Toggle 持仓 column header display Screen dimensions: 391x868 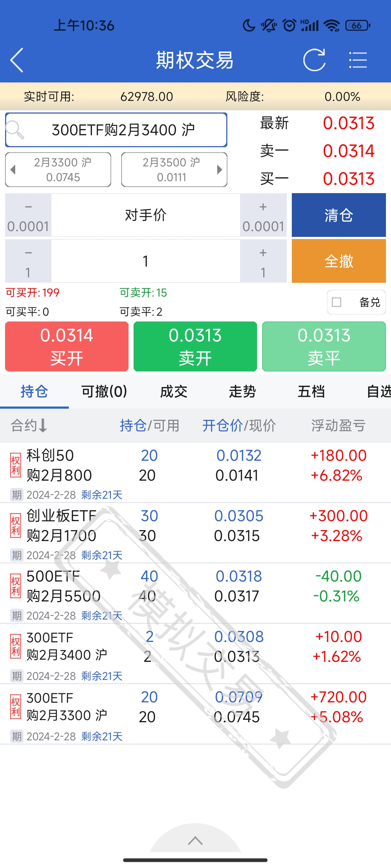[x=133, y=426]
